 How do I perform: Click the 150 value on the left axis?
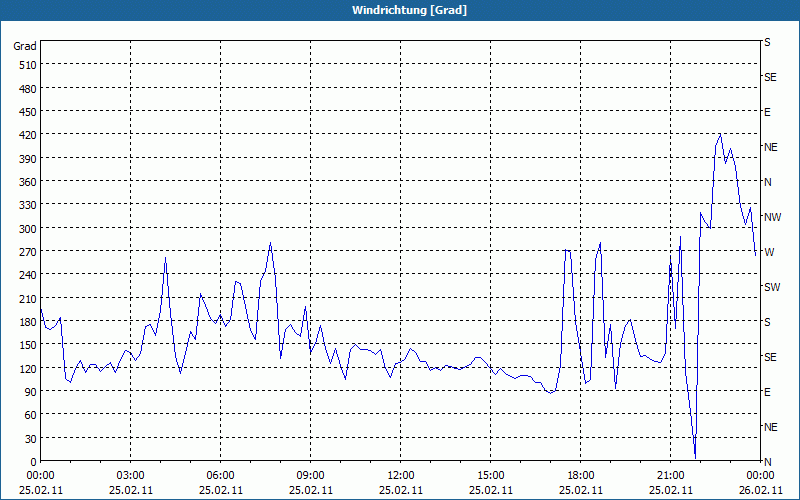point(28,345)
